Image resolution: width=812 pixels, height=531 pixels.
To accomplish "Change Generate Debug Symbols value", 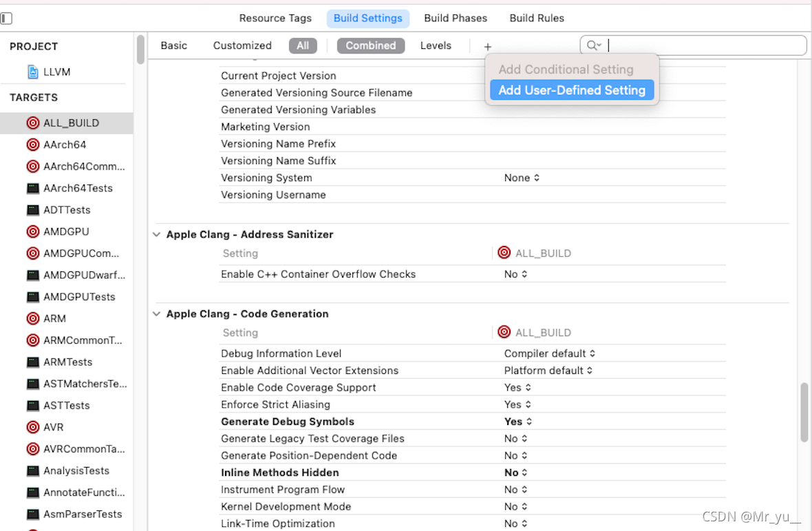I will pos(518,421).
